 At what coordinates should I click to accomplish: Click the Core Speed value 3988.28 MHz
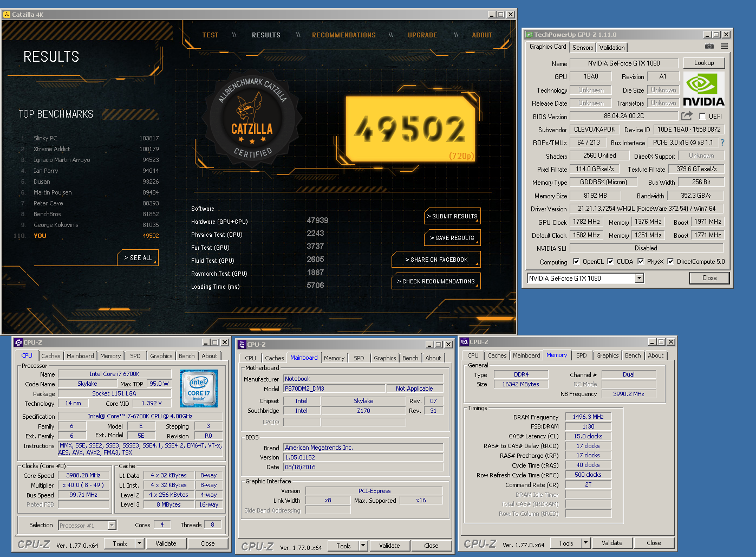pyautogui.click(x=83, y=475)
